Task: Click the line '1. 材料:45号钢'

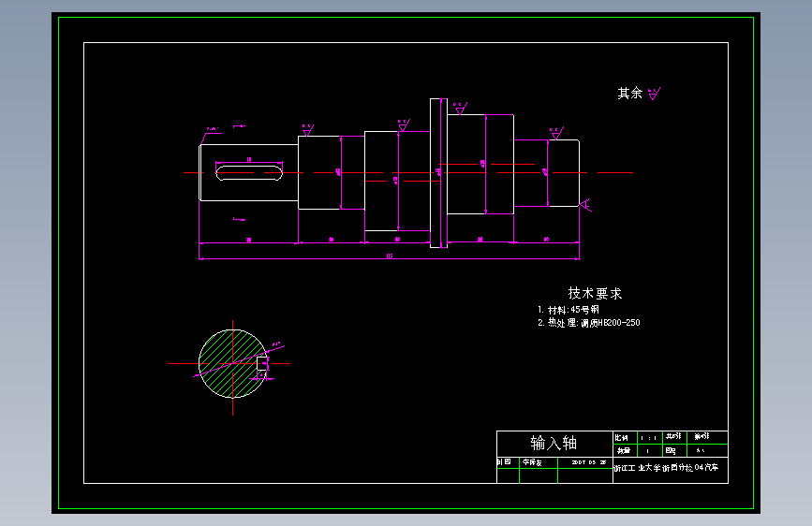Action: coord(568,310)
